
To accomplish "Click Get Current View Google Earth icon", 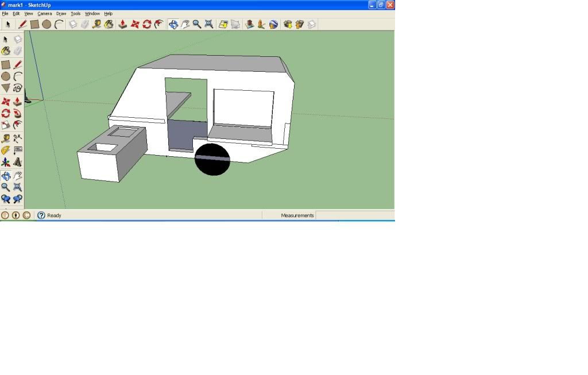I will 223,24.
